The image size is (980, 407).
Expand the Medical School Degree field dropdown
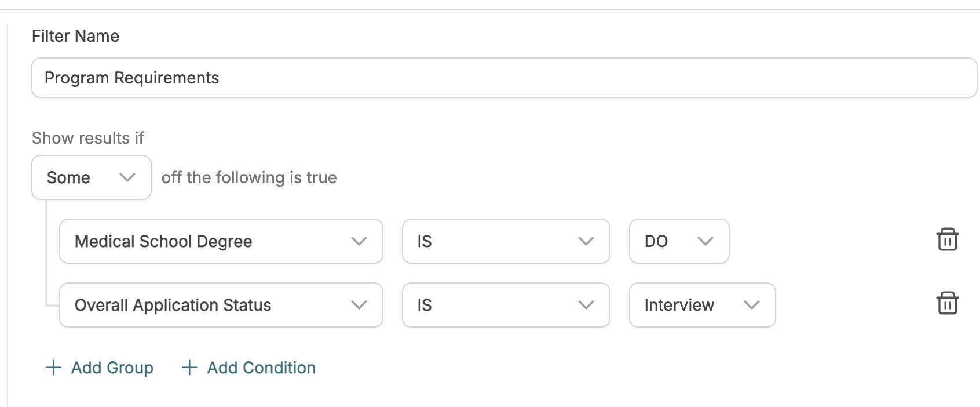point(221,241)
